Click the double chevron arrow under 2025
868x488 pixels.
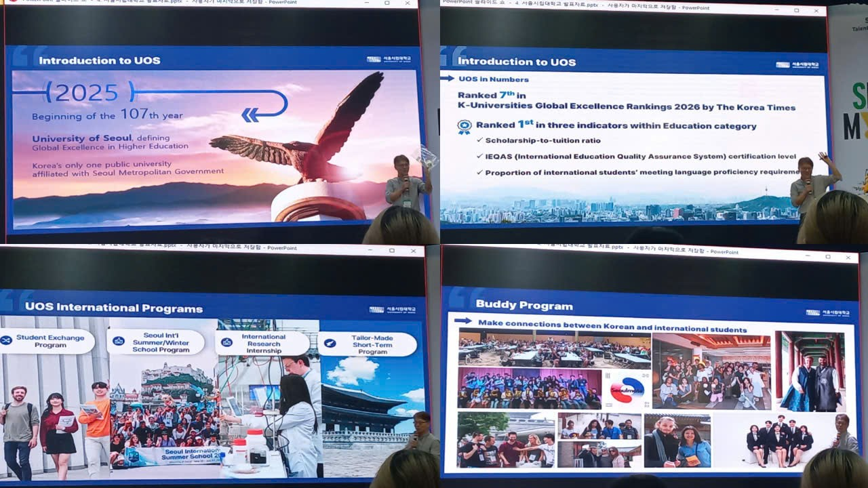pyautogui.click(x=250, y=115)
